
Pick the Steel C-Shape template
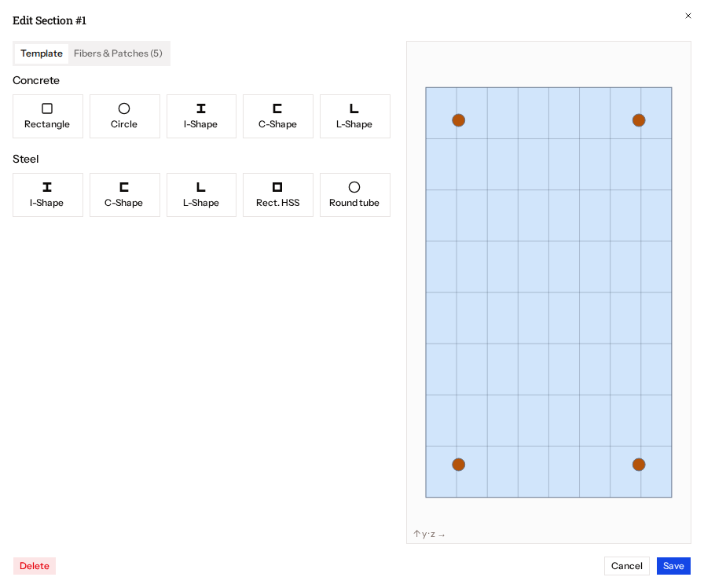[125, 195]
